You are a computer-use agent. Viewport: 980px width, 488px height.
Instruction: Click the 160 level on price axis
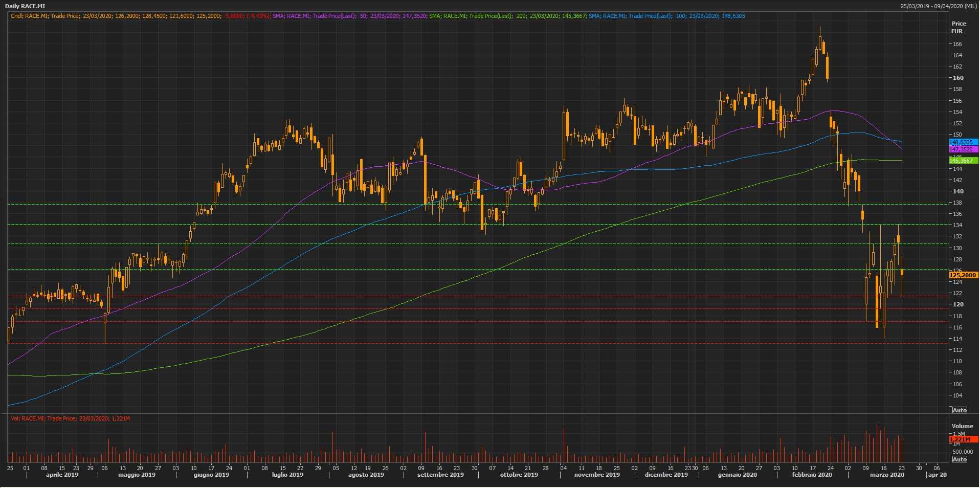(957, 78)
